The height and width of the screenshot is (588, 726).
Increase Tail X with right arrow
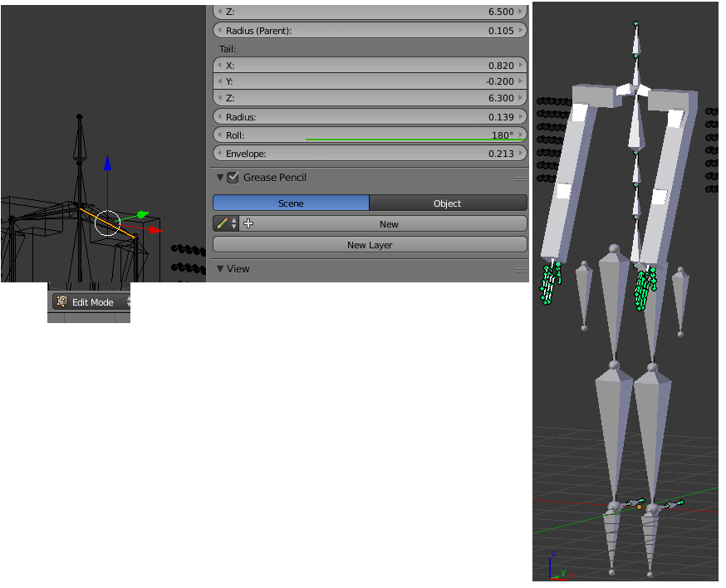(521, 66)
